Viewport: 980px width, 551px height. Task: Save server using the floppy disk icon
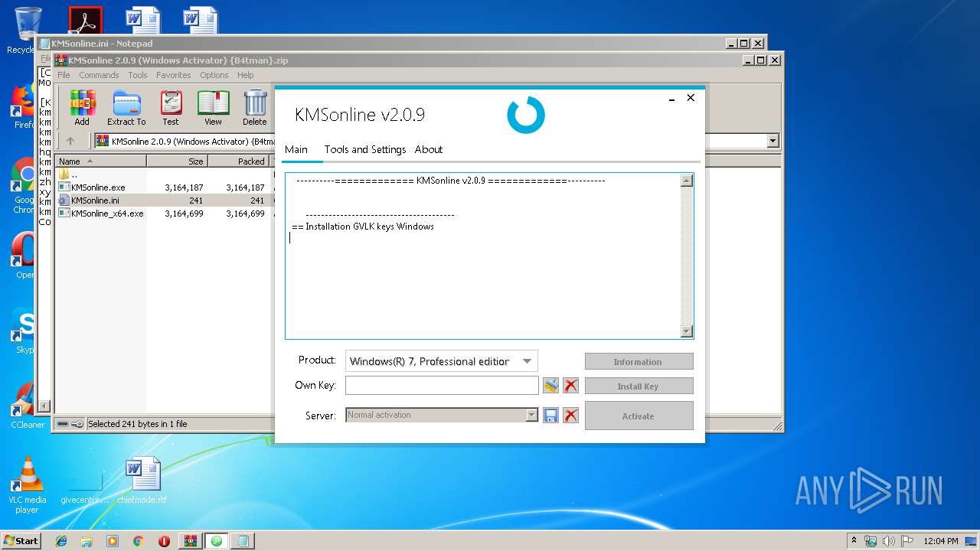(550, 416)
